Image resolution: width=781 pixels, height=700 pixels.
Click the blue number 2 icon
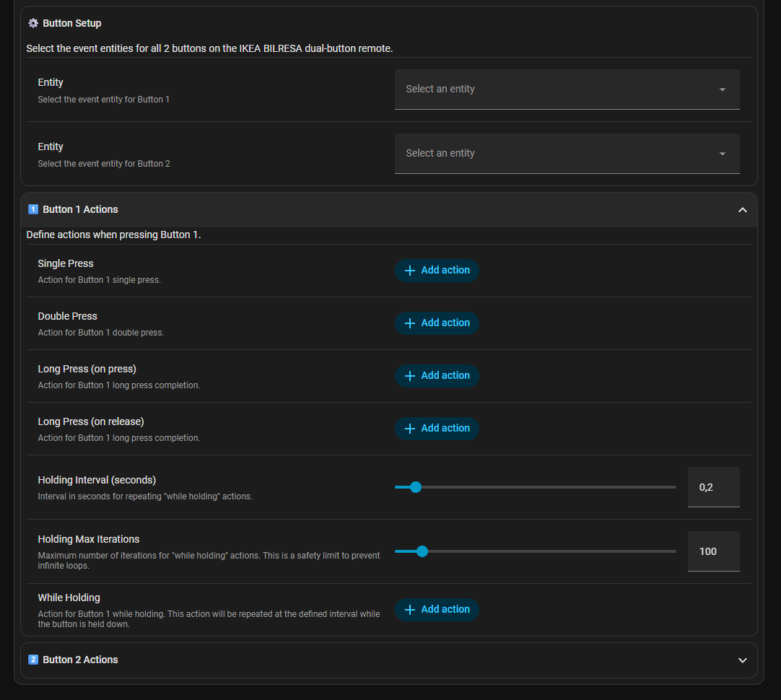coord(32,660)
